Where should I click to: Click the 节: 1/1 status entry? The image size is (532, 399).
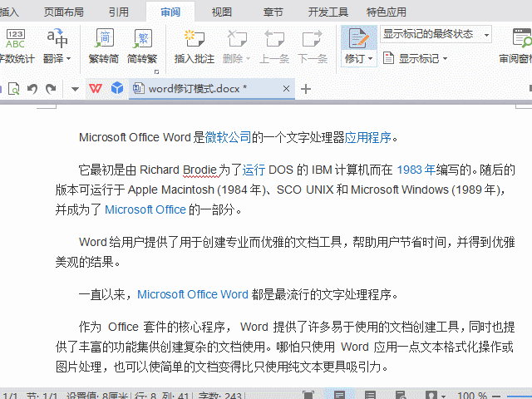coord(42,396)
